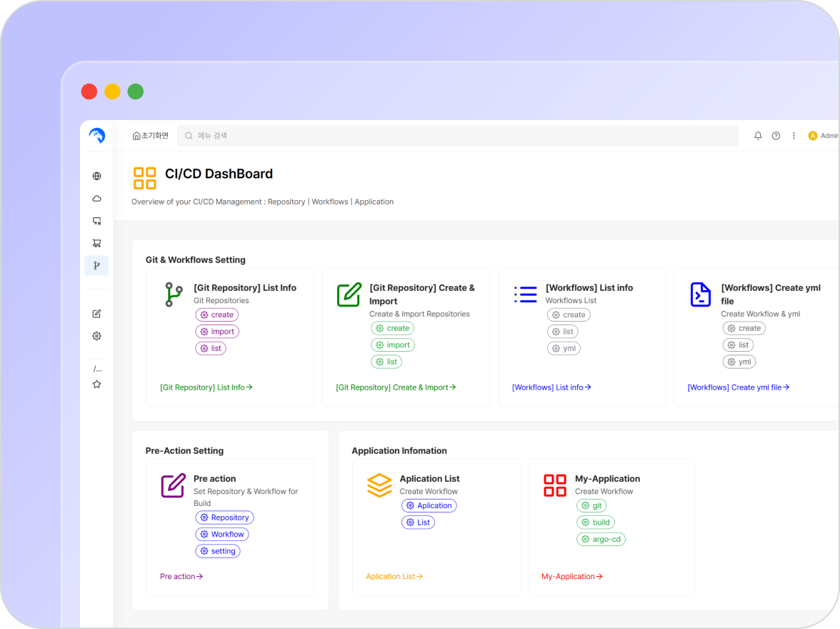Follow the [Workflows] List info link
The height and width of the screenshot is (629, 840).
tap(551, 387)
